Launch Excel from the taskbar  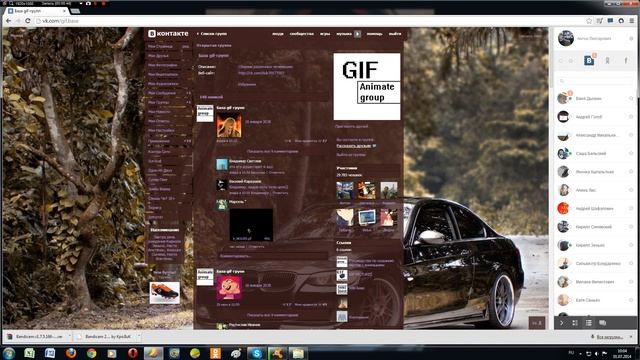29,353
